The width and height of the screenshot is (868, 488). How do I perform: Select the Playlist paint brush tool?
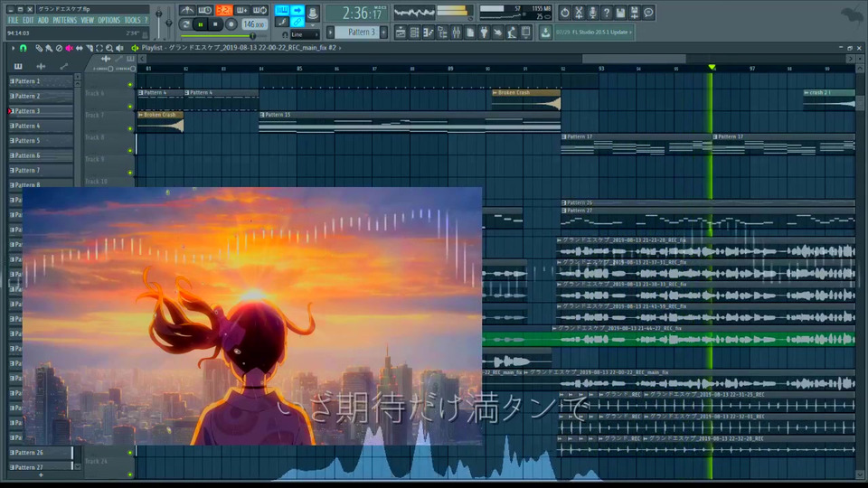[x=49, y=48]
